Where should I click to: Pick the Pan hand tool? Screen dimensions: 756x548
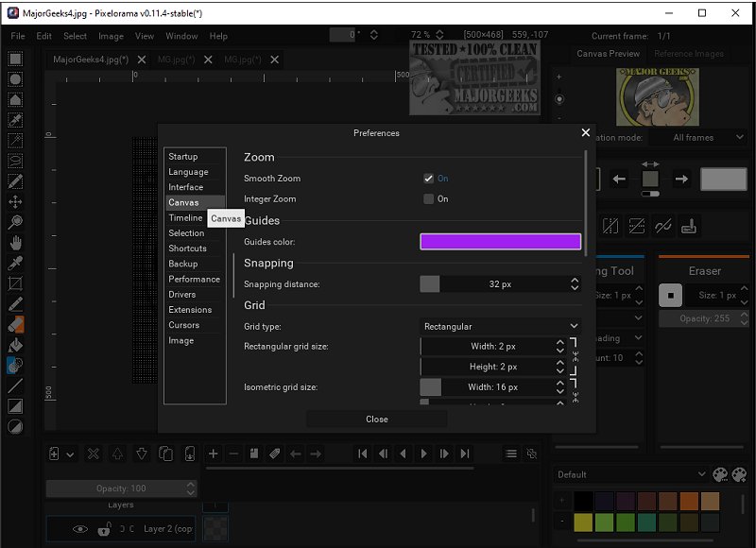click(15, 243)
